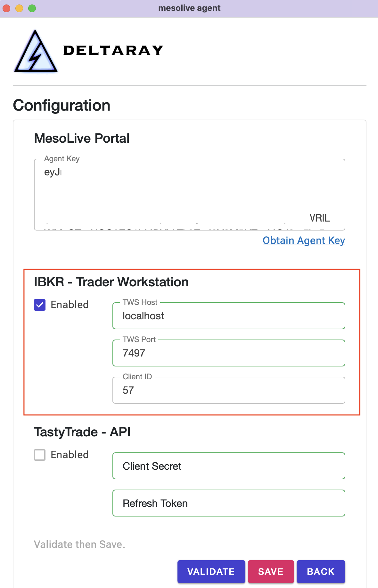The width and height of the screenshot is (378, 588).
Task: Click into the TWS Host field
Action: [x=228, y=316]
